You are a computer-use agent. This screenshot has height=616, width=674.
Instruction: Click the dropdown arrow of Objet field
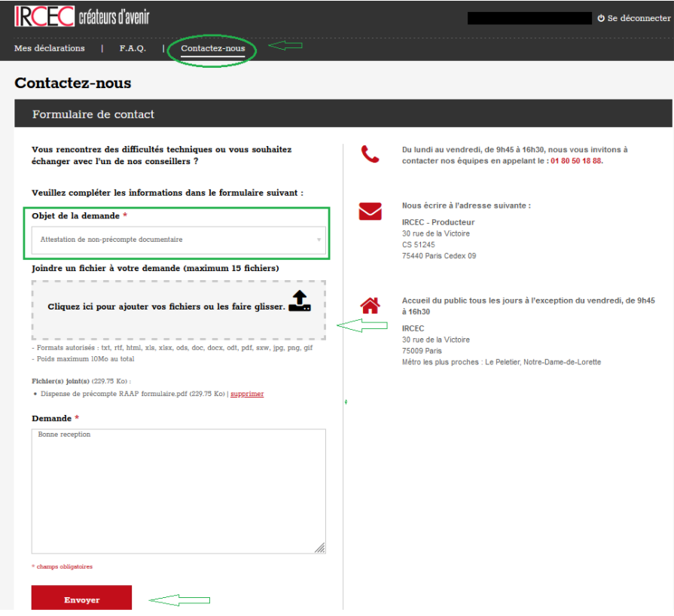[319, 240]
